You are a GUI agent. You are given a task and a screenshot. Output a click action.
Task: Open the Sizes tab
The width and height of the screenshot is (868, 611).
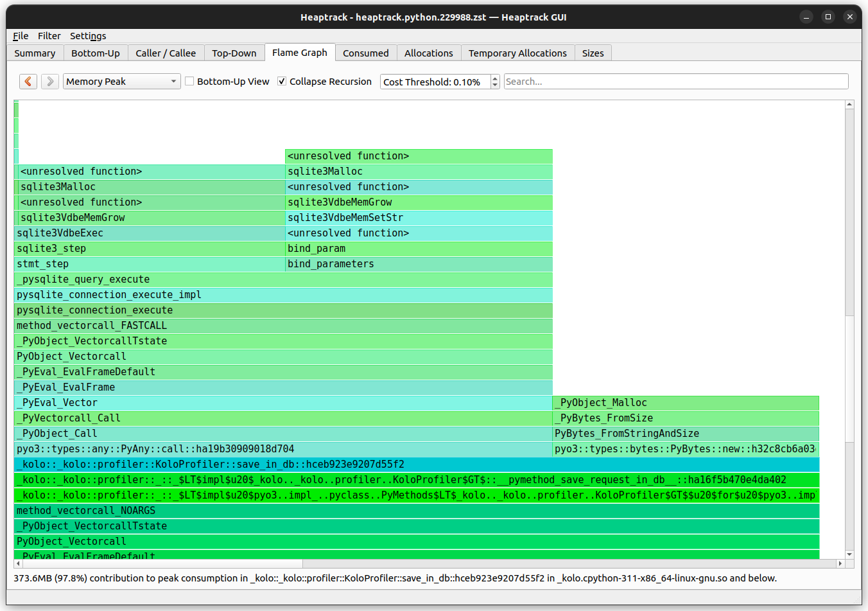593,53
